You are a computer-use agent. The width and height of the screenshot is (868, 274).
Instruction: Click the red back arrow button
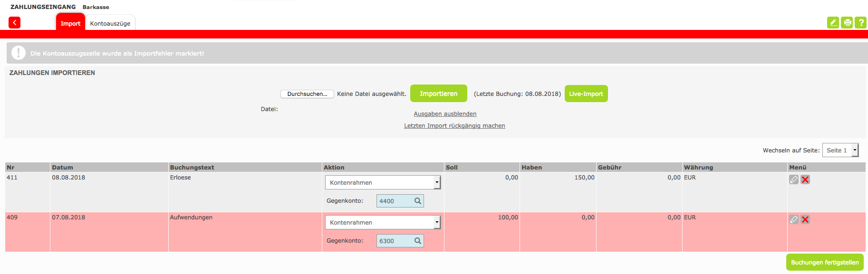(14, 23)
